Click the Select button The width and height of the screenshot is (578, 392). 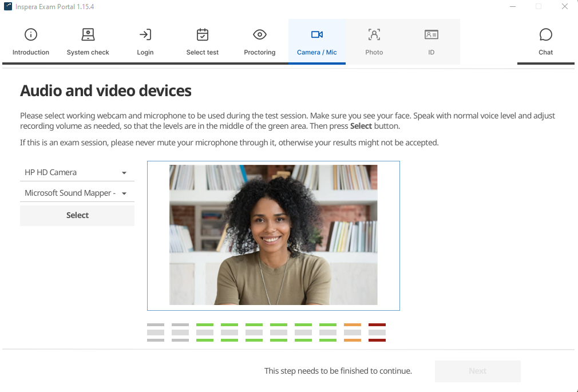(x=77, y=215)
